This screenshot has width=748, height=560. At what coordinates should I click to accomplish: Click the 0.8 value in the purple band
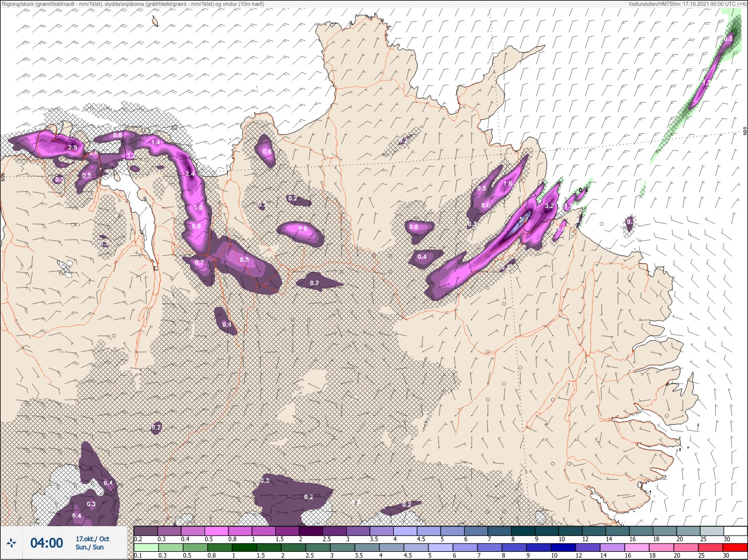point(196,226)
